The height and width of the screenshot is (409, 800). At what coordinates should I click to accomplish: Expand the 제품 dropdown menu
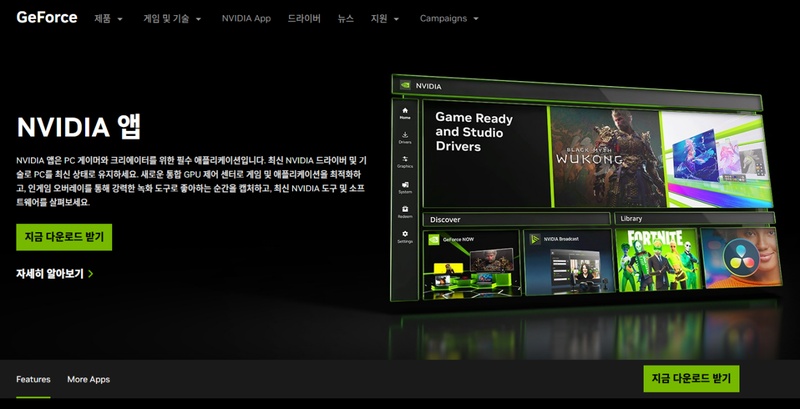pos(108,19)
